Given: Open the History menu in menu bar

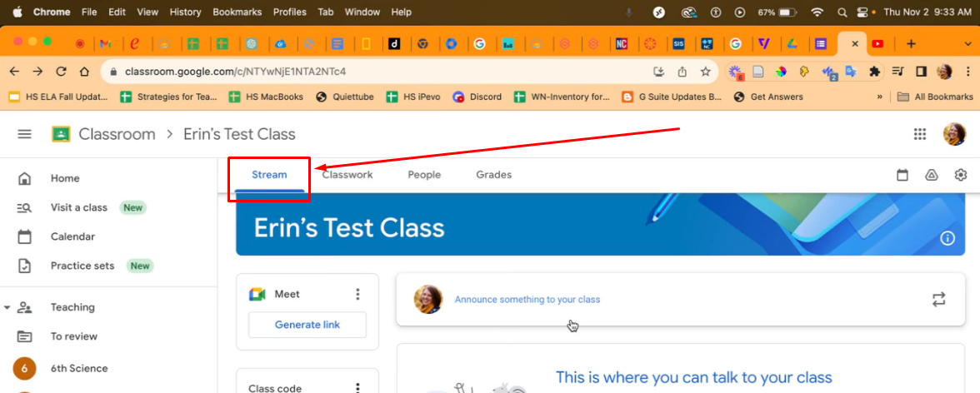Looking at the screenshot, I should [x=186, y=12].
